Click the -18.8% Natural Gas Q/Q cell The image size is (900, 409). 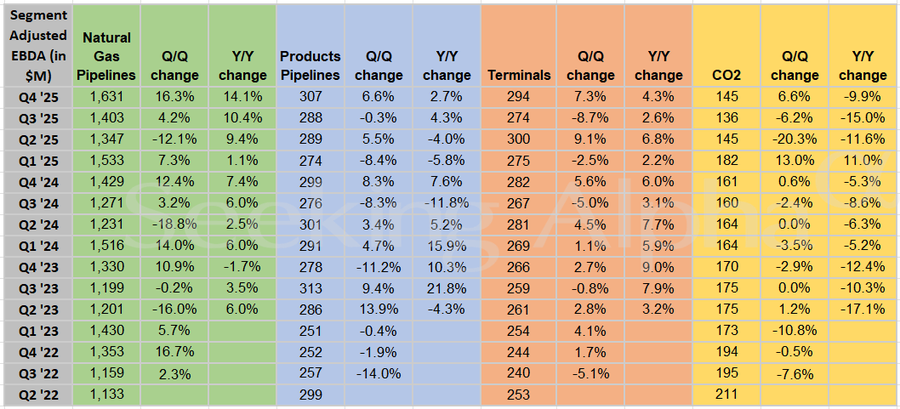[175, 225]
